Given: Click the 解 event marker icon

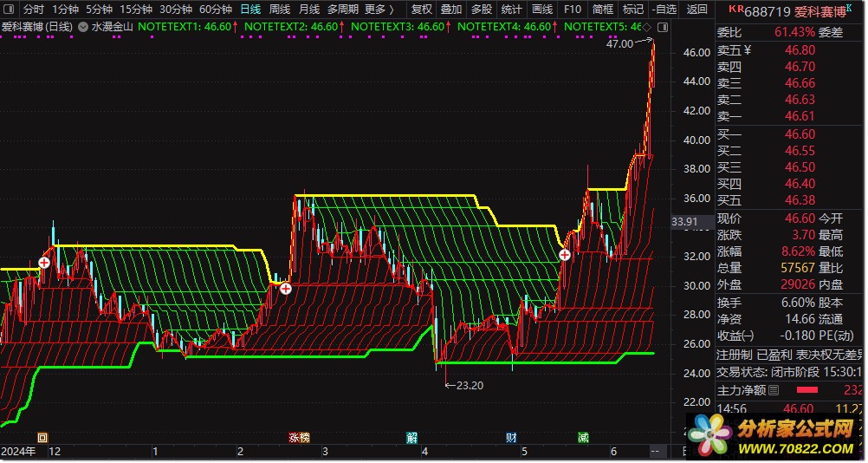Looking at the screenshot, I should 411,438.
